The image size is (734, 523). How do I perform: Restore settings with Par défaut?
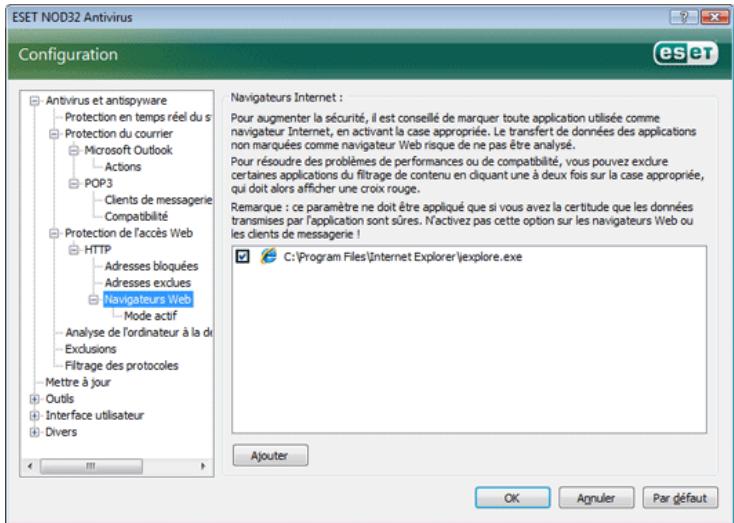click(x=680, y=498)
